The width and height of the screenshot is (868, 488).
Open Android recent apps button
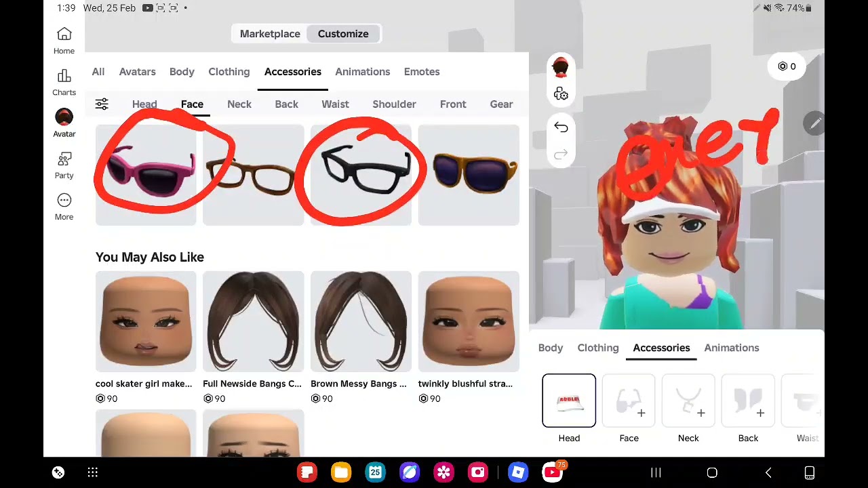tap(656, 472)
